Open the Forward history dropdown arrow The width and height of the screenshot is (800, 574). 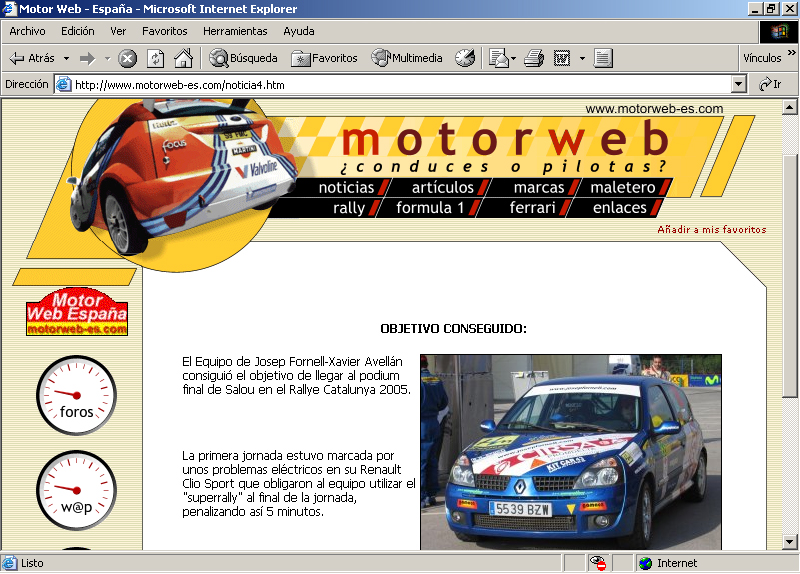(x=107, y=59)
